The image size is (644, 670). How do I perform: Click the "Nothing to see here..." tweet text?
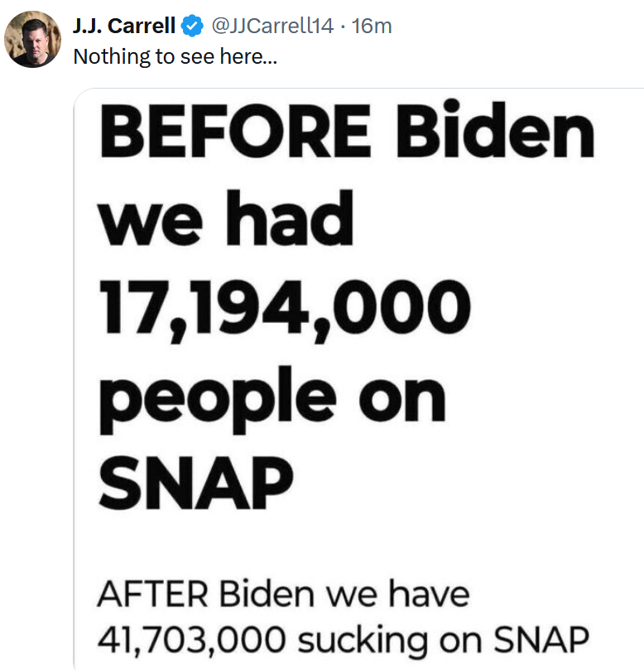(174, 56)
